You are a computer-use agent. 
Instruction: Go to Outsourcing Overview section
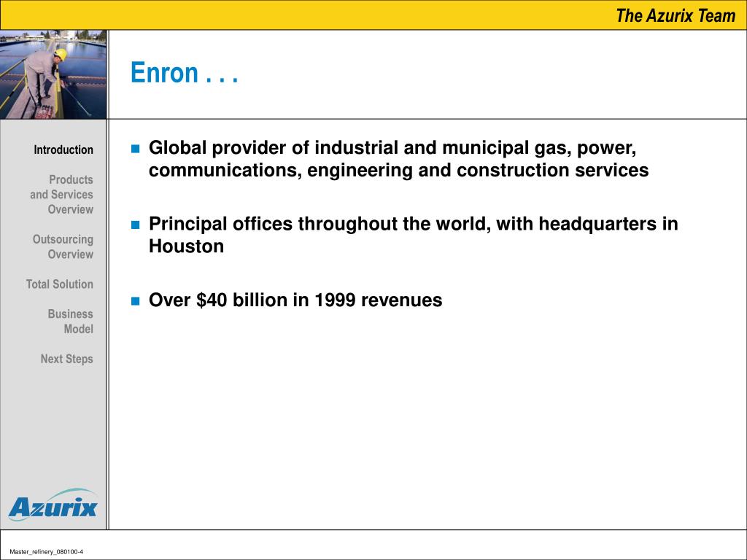[x=63, y=246]
